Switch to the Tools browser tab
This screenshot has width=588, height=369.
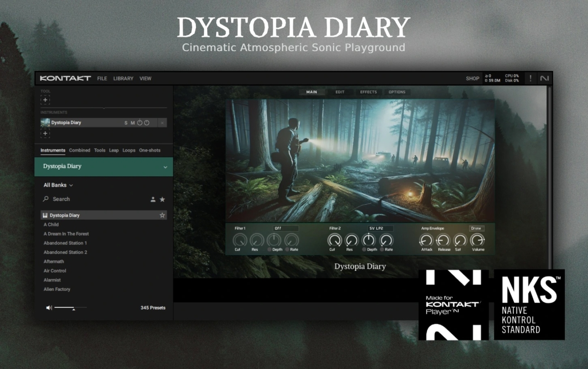tap(100, 151)
